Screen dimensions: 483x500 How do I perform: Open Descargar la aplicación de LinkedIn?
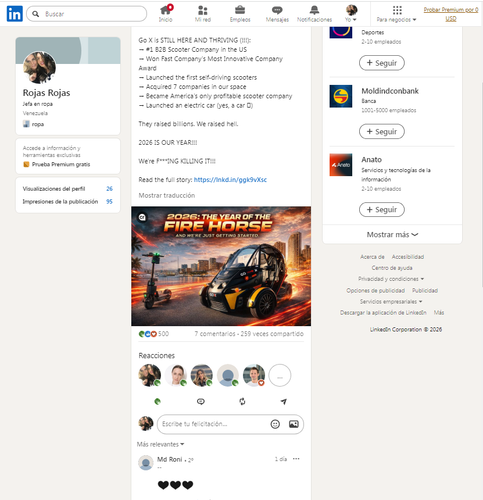click(383, 312)
